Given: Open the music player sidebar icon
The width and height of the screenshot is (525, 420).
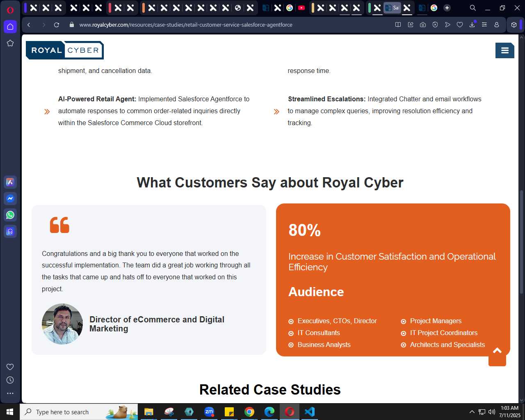Looking at the screenshot, I should click(x=10, y=231).
